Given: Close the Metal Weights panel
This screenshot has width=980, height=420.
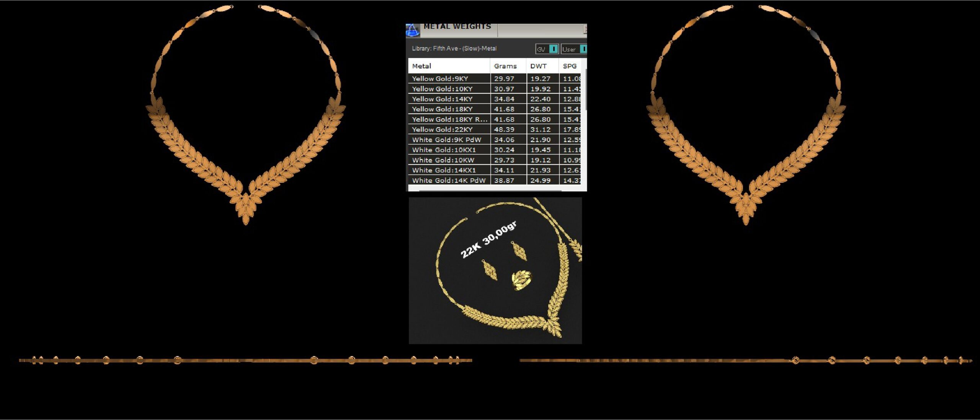Looking at the screenshot, I should tap(585, 29).
